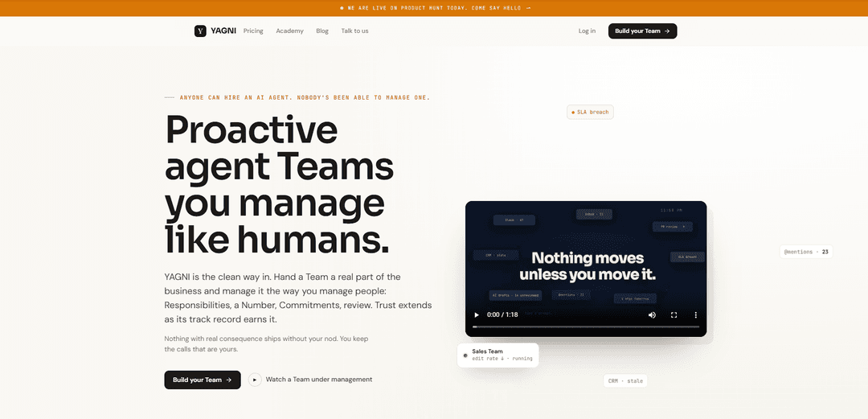Click the CRM stale floating tag

(x=625, y=380)
